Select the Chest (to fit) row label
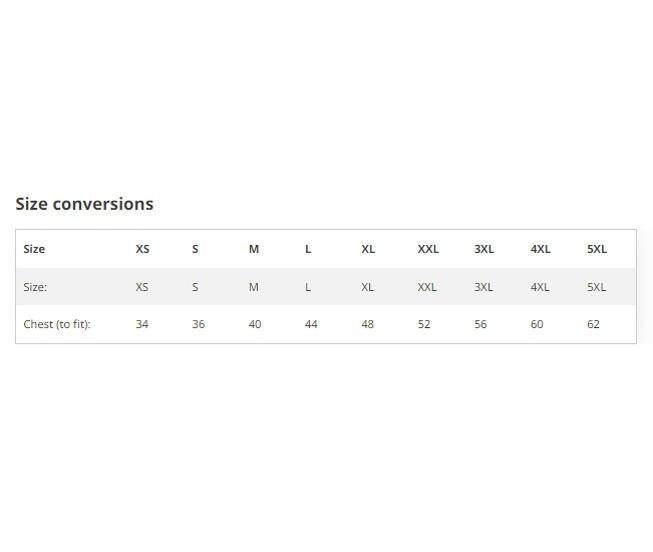This screenshot has height=552, width=653. (x=57, y=324)
